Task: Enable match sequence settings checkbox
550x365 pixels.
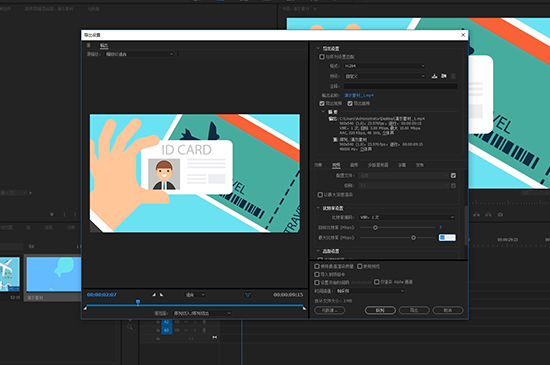Action: click(322, 57)
